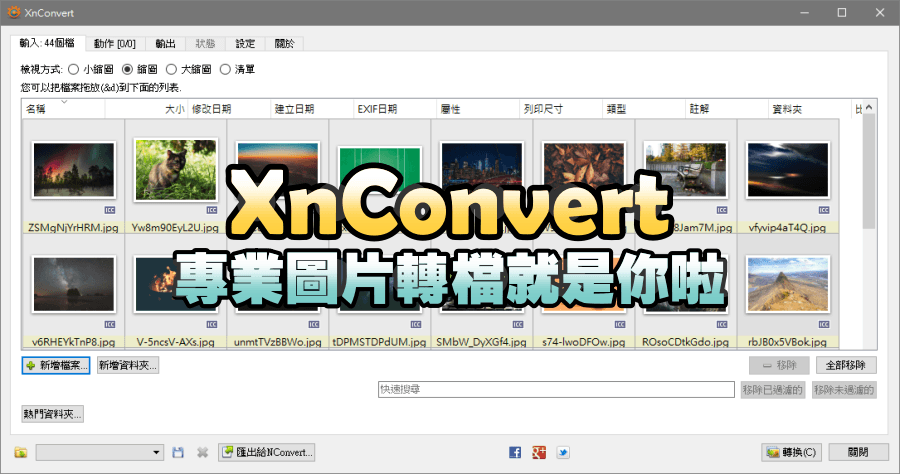
Task: Open the 設定 tab
Action: [245, 44]
